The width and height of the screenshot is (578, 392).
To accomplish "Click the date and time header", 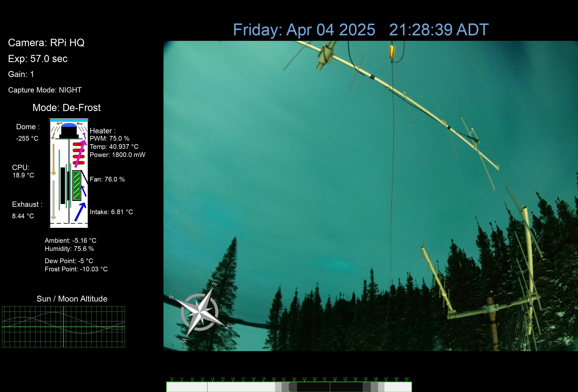I will [x=361, y=30].
